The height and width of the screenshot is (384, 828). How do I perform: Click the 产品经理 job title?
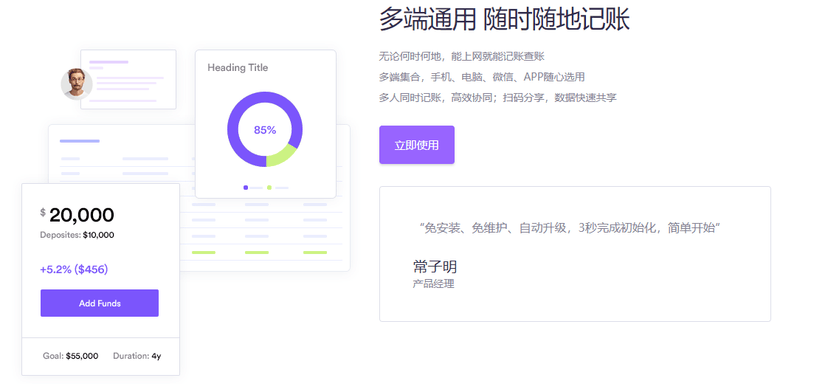[433, 284]
